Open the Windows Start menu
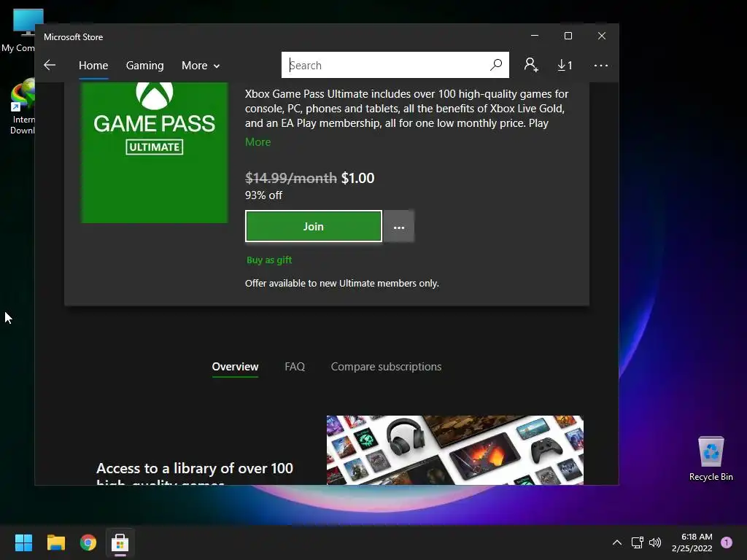 [23, 542]
